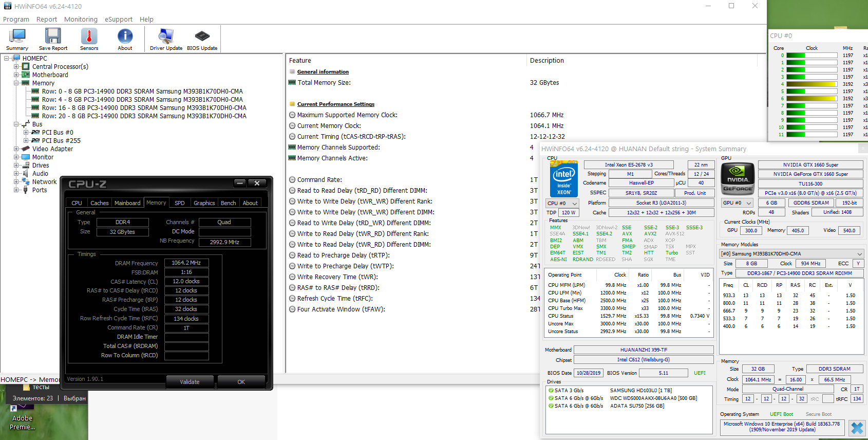Viewport: 868px width, 440px height.
Task: Expand the Drives tree node
Action: pyautogui.click(x=16, y=165)
